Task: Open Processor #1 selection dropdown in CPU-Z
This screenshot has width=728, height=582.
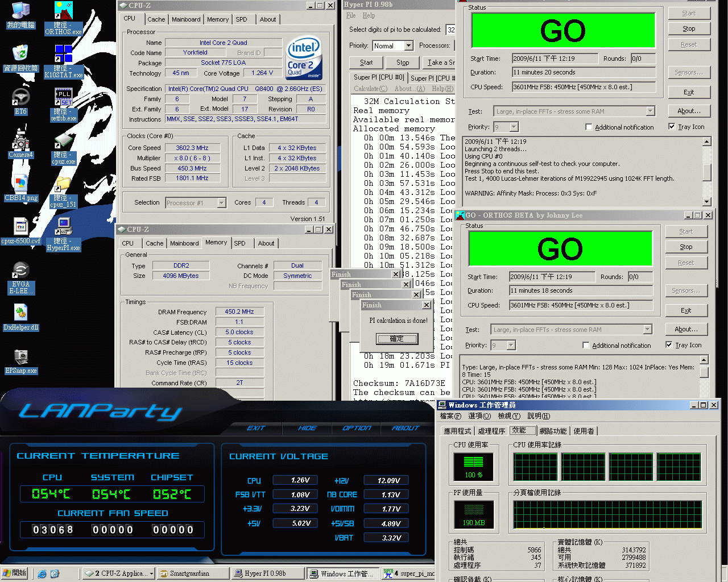Action: tap(221, 203)
